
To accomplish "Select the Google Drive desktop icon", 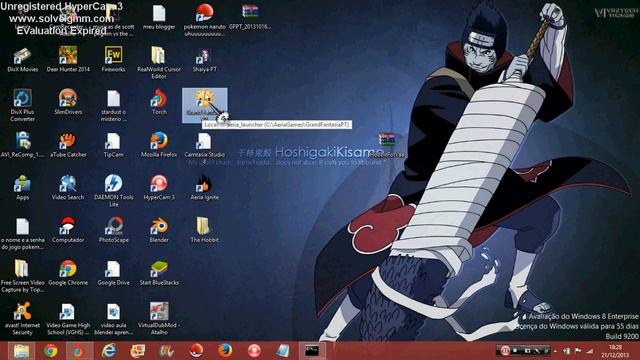I will click(x=113, y=273).
